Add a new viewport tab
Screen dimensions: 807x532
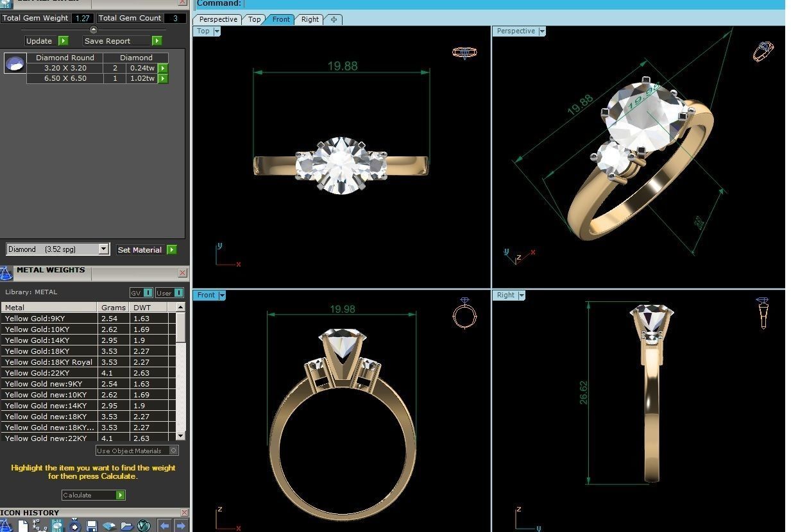click(334, 19)
